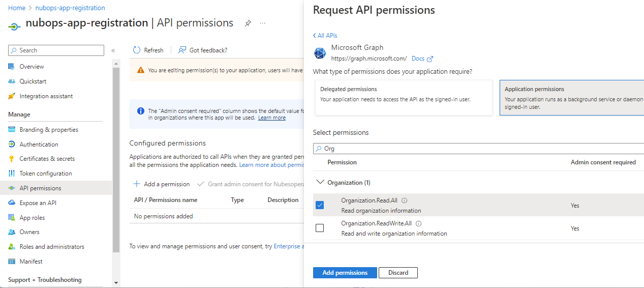
Task: Click the No permissions added row text
Action: (x=163, y=216)
